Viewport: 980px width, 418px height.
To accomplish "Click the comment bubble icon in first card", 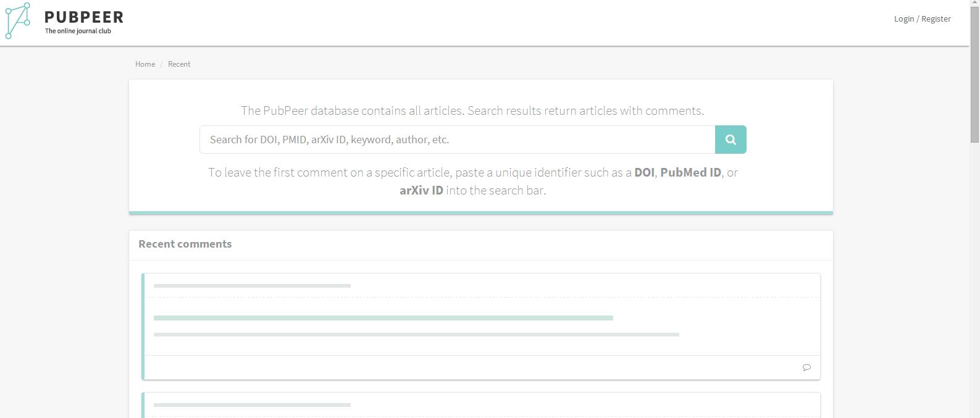I will pos(806,367).
